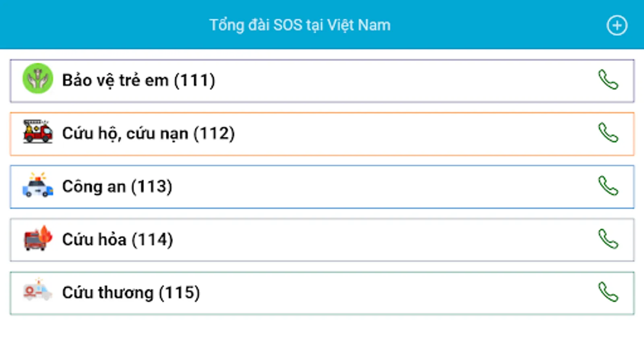644x362 pixels.
Task: Click the green child protection hands icon
Action: (37, 79)
